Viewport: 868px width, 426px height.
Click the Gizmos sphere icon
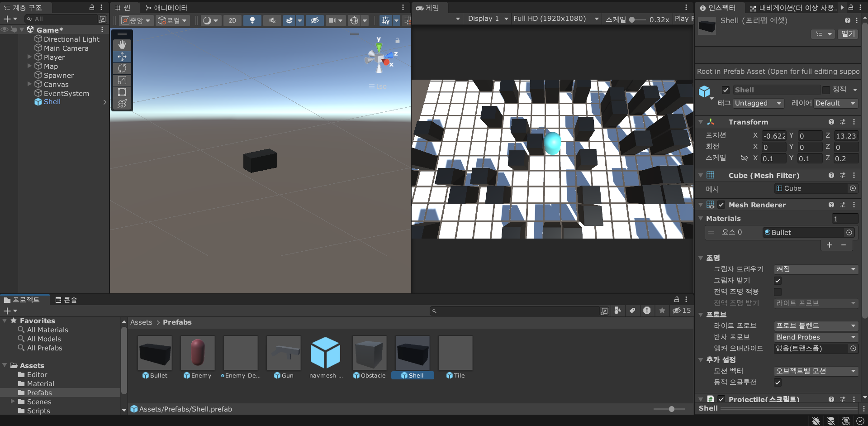coord(355,20)
